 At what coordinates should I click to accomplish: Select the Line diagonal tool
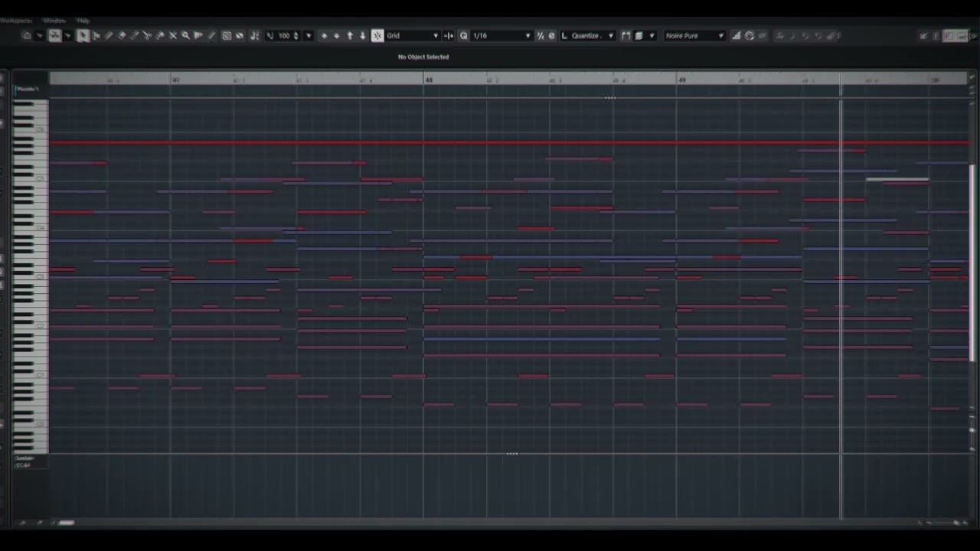click(211, 36)
